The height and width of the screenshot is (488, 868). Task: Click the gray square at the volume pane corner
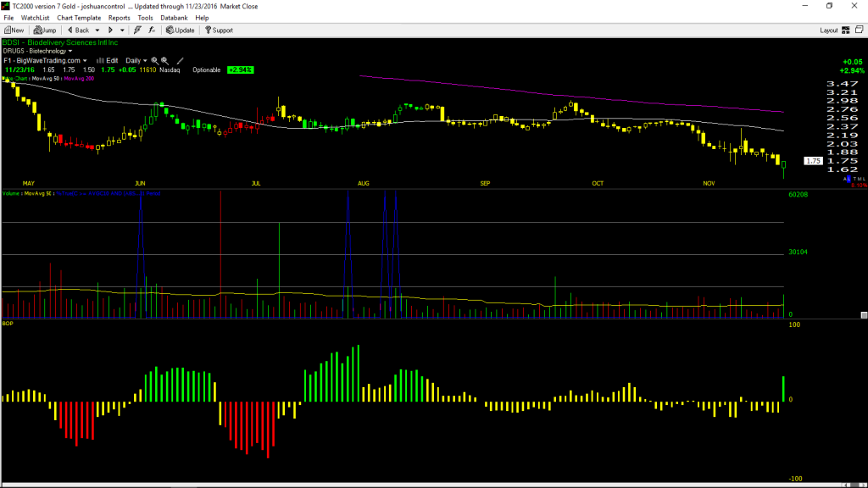point(864,315)
